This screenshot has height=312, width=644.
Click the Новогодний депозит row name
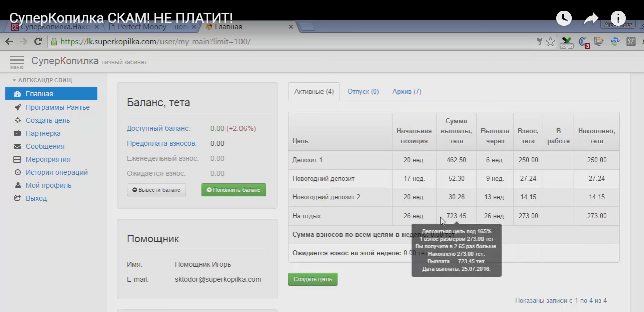(x=324, y=178)
